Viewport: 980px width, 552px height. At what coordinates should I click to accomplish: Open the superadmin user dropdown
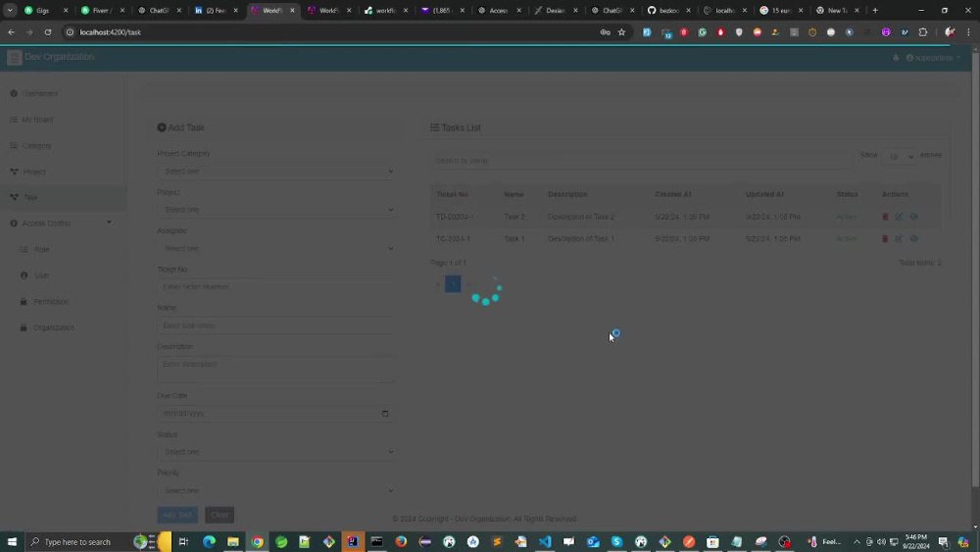click(x=933, y=58)
